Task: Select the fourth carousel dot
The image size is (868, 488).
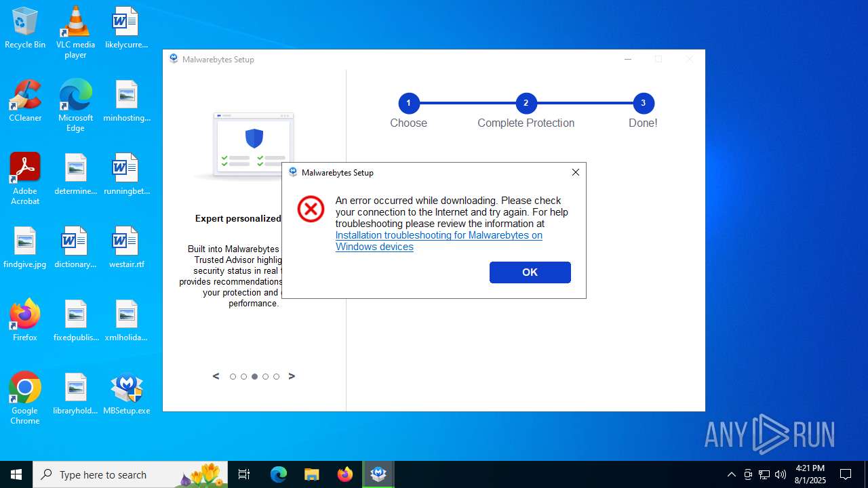Action: pyautogui.click(x=265, y=377)
